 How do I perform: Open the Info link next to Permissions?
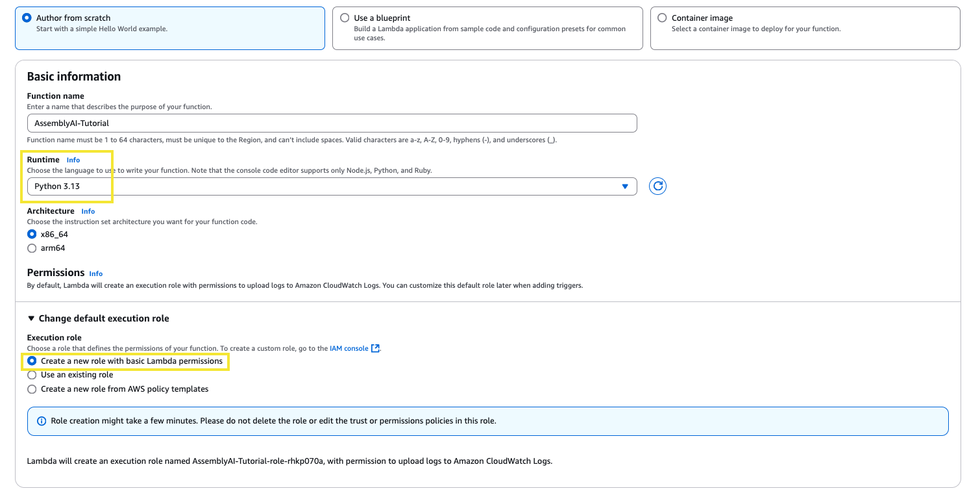tap(96, 273)
